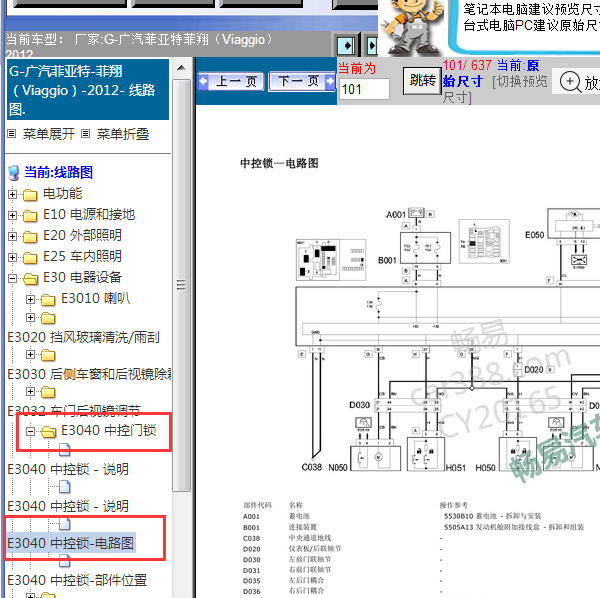Open first E3040 中控锁 - 说明 page
This screenshot has width=600, height=598.
click(68, 469)
